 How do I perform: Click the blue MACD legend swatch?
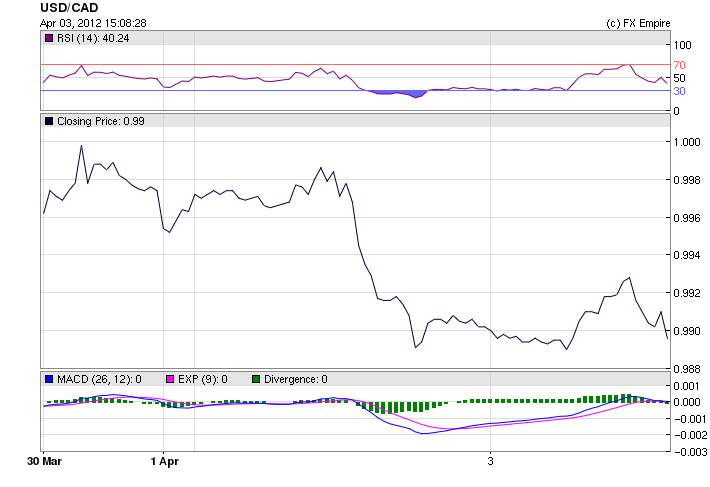click(x=49, y=379)
